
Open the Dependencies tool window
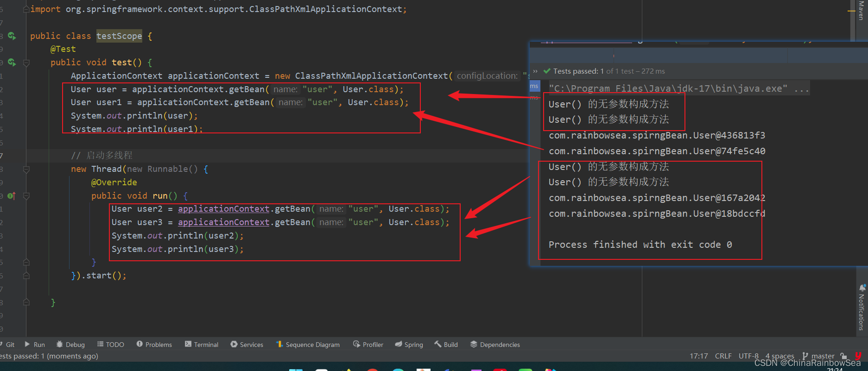click(x=495, y=345)
